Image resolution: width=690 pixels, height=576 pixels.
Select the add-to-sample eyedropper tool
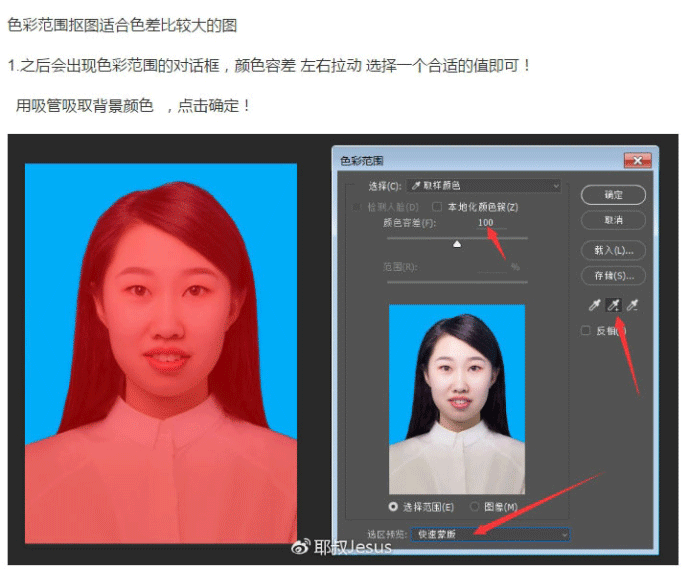pyautogui.click(x=613, y=305)
